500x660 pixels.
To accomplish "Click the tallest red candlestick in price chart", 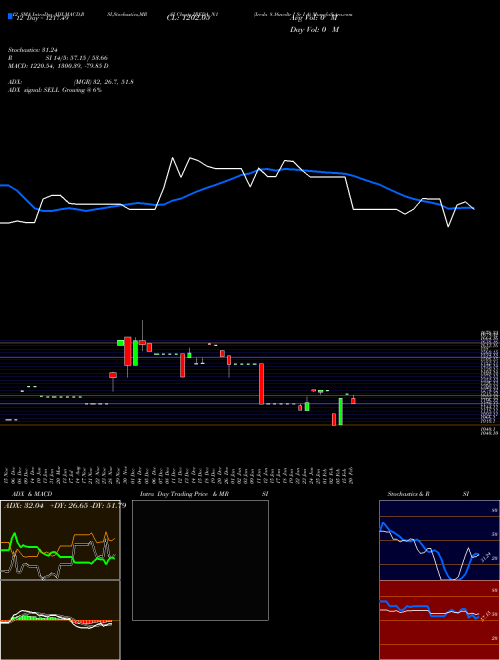I will pos(261,384).
